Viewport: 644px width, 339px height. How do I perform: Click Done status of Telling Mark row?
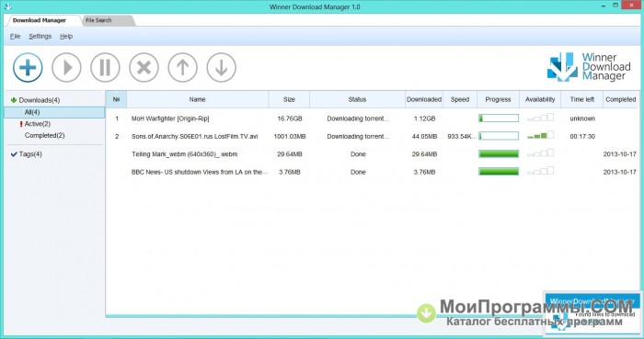pyautogui.click(x=358, y=154)
